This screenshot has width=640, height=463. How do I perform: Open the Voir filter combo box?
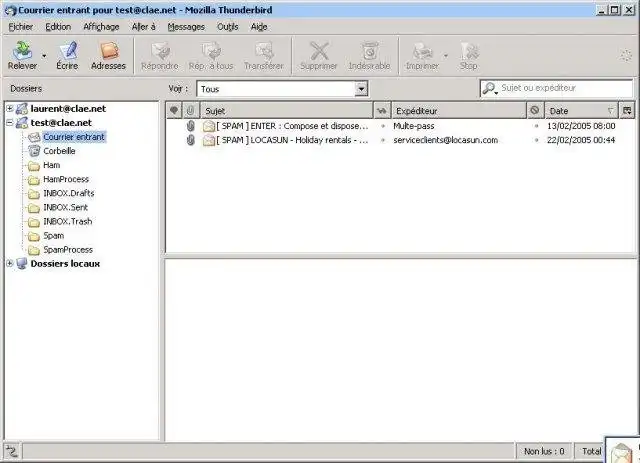tap(282, 89)
